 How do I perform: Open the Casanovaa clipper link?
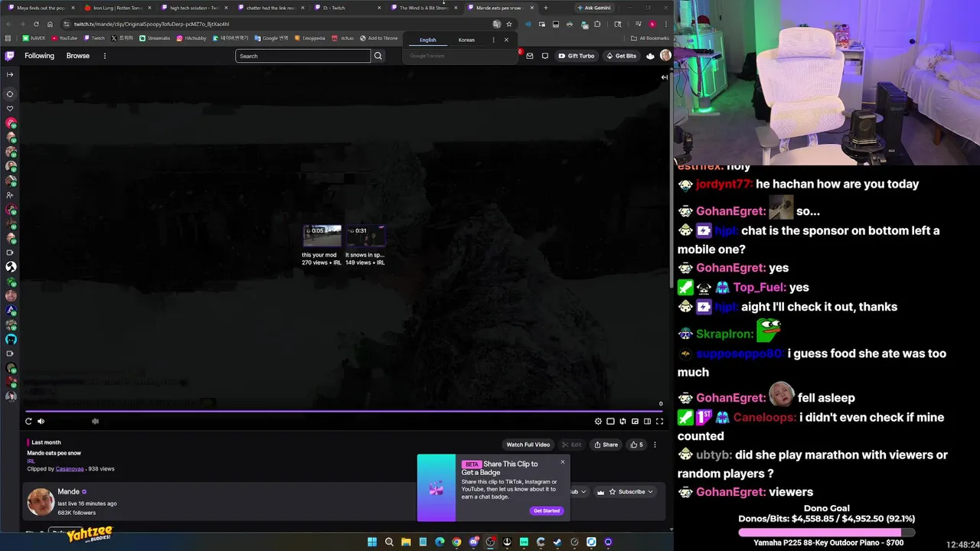click(x=70, y=468)
